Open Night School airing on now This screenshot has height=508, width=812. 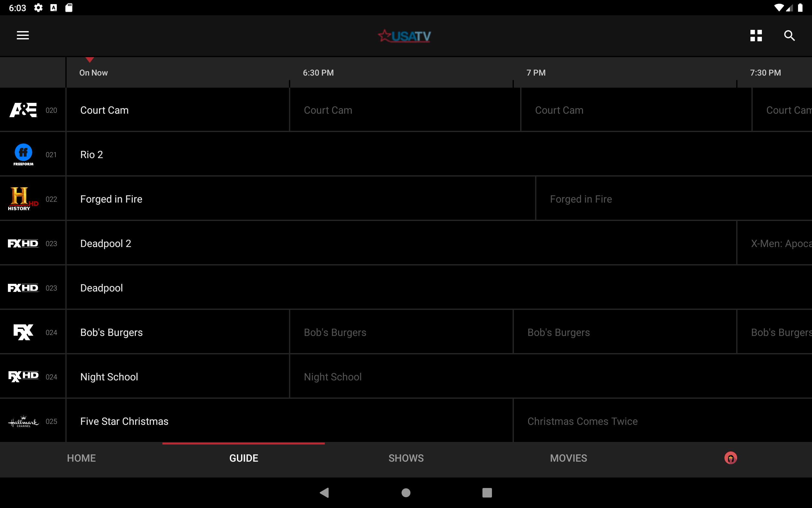point(178,376)
